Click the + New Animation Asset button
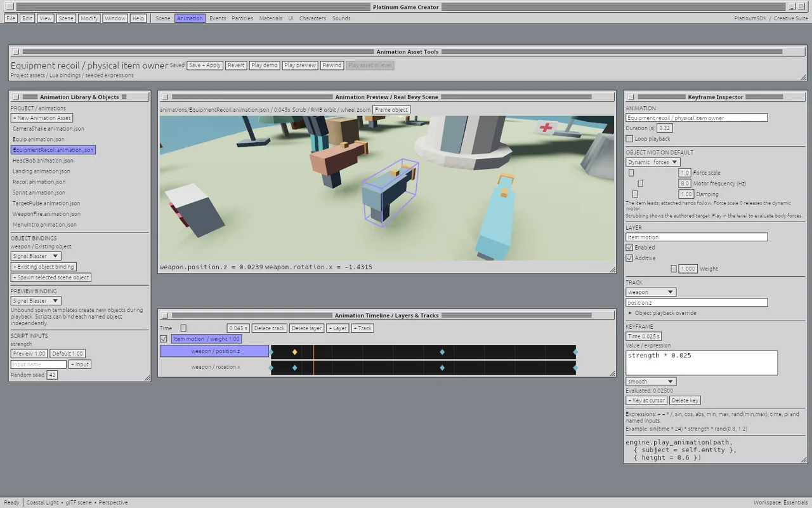Viewport: 812px width, 508px height. (42, 118)
